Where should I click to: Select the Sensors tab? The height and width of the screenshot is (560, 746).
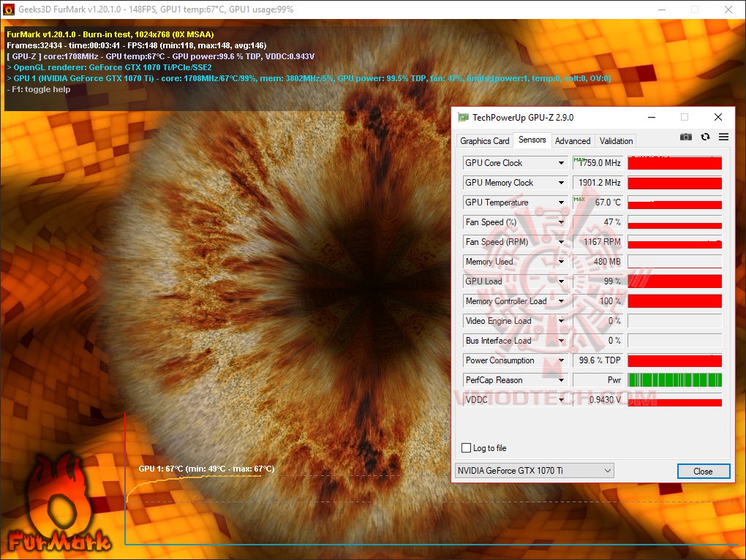[x=532, y=140]
